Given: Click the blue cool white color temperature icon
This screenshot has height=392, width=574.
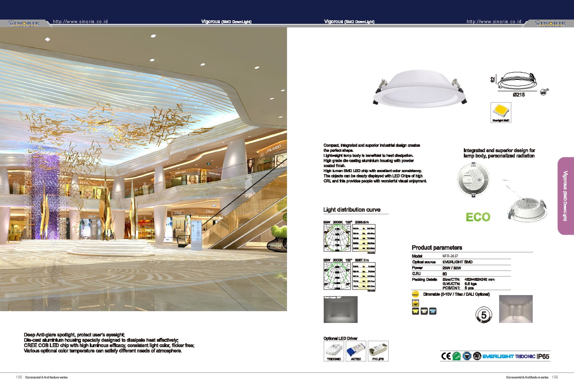Looking at the screenshot, I should pyautogui.click(x=433, y=311).
